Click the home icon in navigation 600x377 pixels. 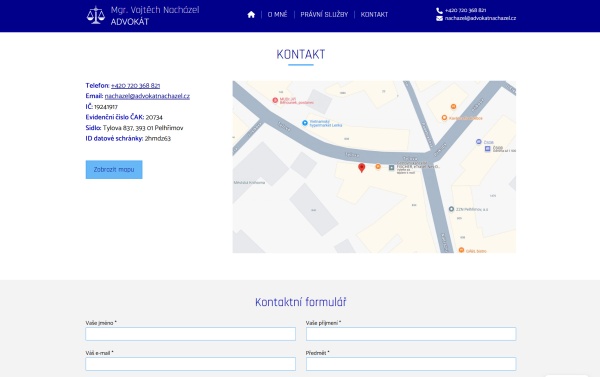tap(251, 15)
